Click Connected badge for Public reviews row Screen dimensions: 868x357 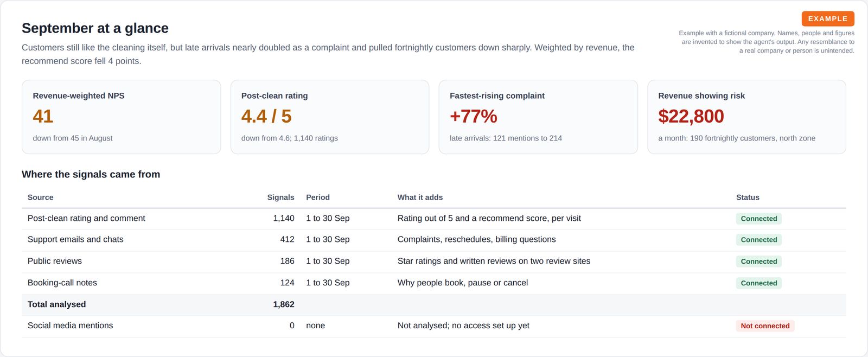pos(759,262)
